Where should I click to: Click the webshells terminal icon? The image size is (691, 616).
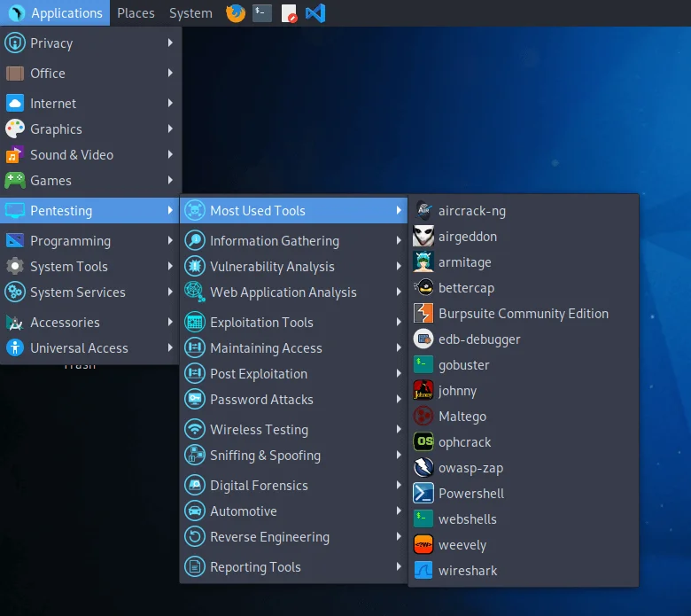point(423,519)
